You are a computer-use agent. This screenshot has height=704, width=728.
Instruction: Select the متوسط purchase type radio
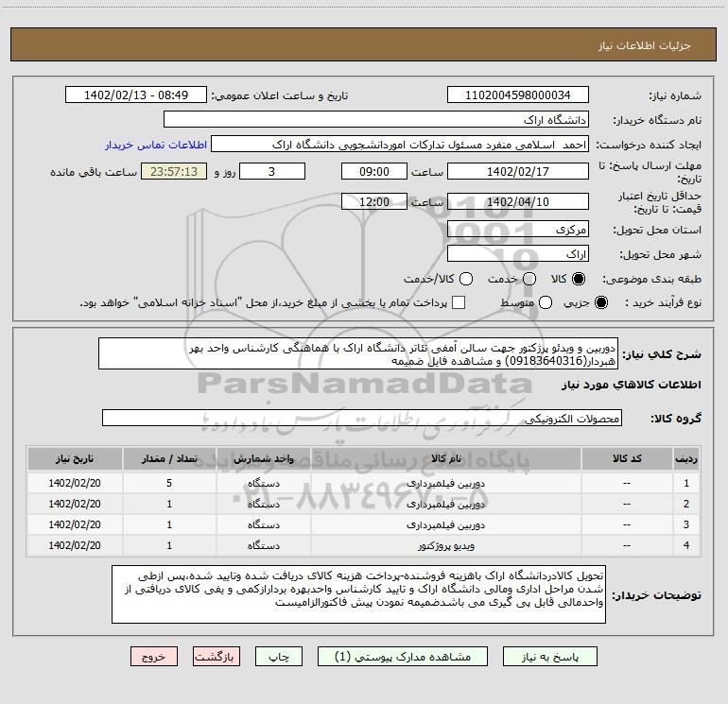[x=546, y=302]
